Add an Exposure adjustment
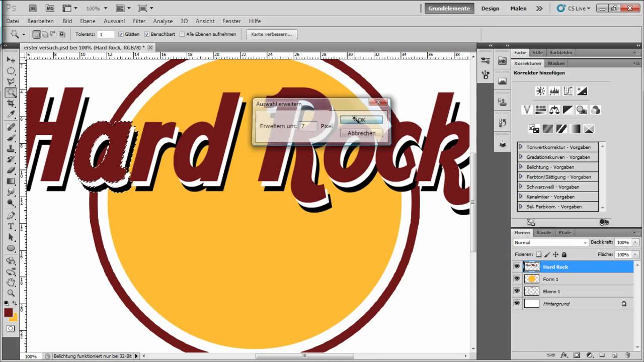The image size is (644, 362). click(582, 91)
